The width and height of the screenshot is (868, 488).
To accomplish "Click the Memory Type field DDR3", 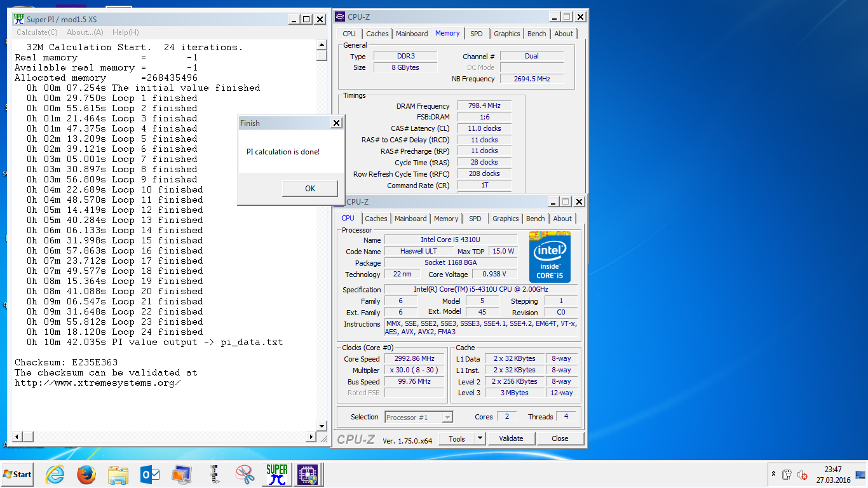I will [x=405, y=56].
